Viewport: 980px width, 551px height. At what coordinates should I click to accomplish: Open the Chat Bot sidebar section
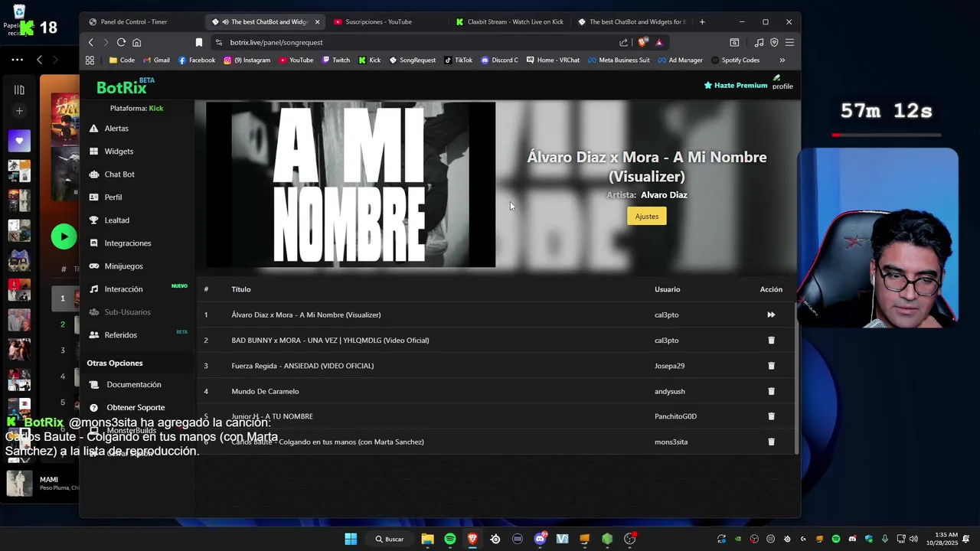click(119, 174)
